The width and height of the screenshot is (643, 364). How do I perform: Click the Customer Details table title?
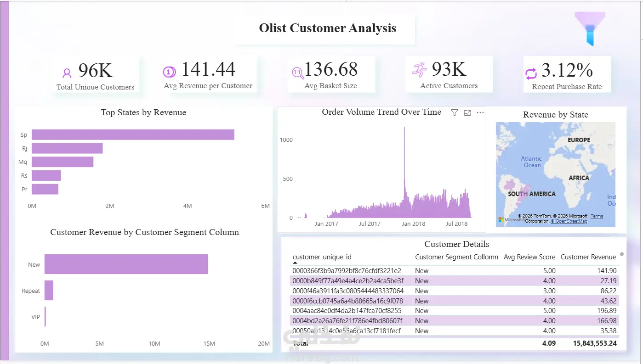coord(457,244)
